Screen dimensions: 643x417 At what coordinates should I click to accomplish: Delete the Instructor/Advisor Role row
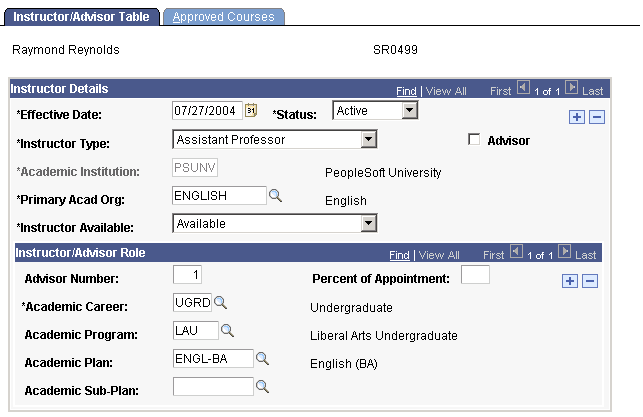[x=590, y=281]
